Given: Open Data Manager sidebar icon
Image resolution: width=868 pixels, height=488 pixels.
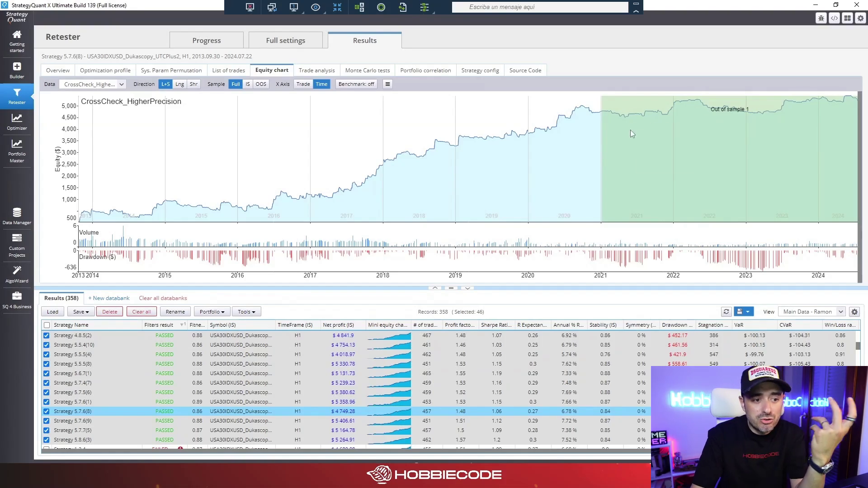Looking at the screenshot, I should click(17, 216).
